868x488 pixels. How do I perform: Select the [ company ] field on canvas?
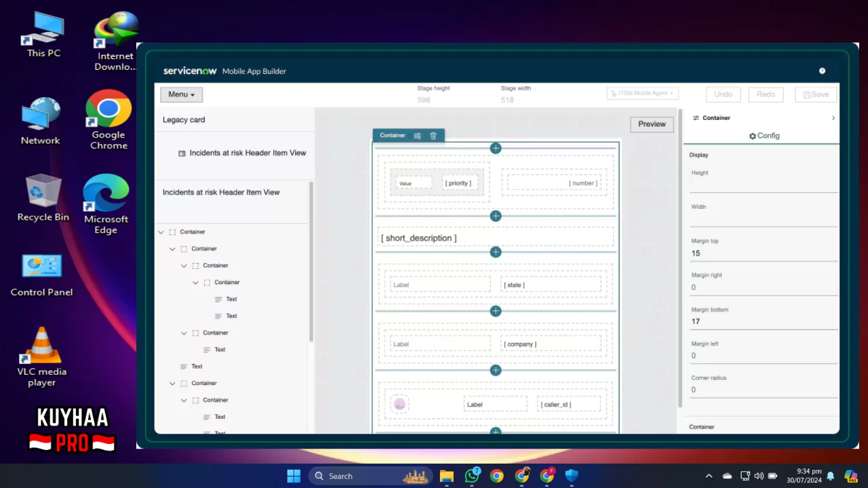pyautogui.click(x=551, y=344)
